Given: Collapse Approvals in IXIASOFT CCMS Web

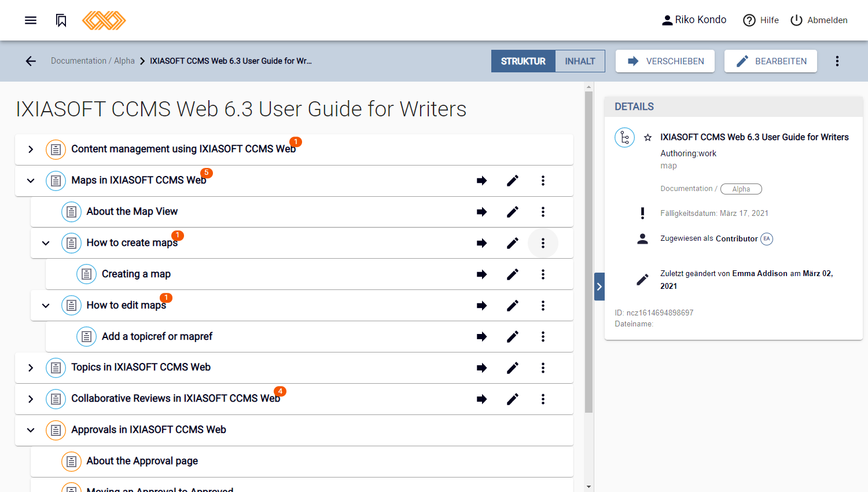Looking at the screenshot, I should pos(31,430).
